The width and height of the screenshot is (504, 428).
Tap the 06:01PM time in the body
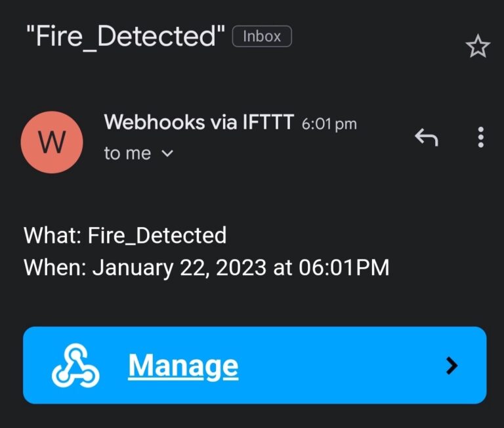[345, 268]
